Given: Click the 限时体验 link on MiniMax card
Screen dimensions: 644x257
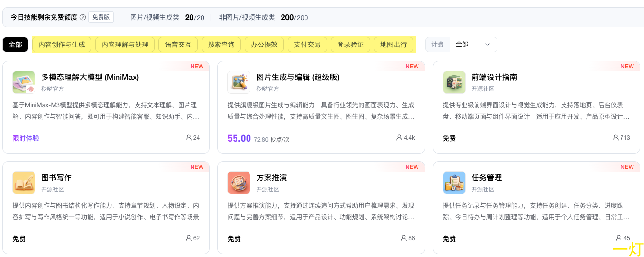Looking at the screenshot, I should [x=26, y=138].
